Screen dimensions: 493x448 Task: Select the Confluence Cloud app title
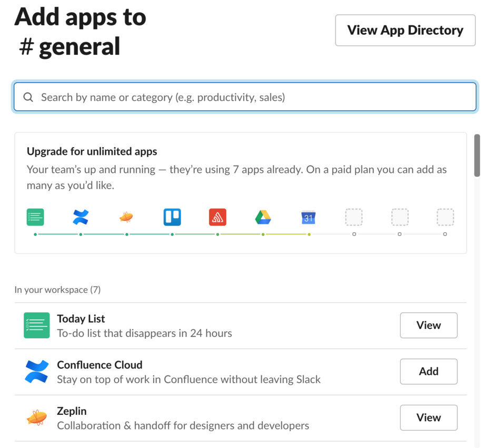click(x=100, y=365)
